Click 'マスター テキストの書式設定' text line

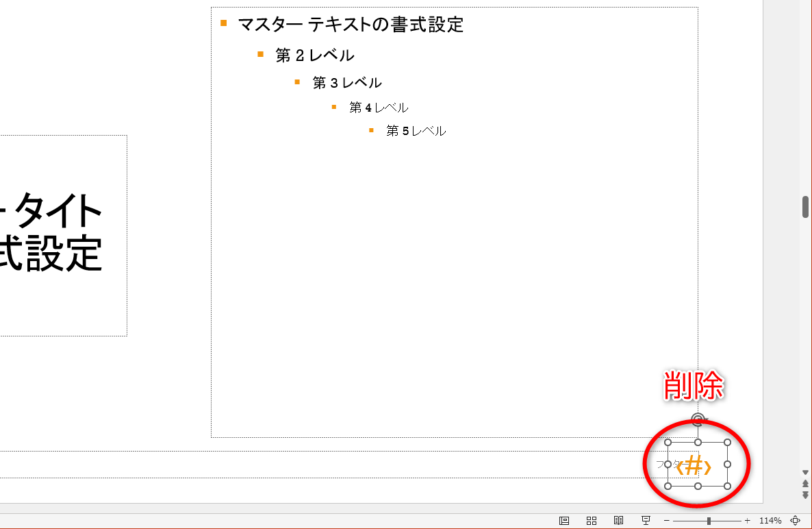[351, 25]
